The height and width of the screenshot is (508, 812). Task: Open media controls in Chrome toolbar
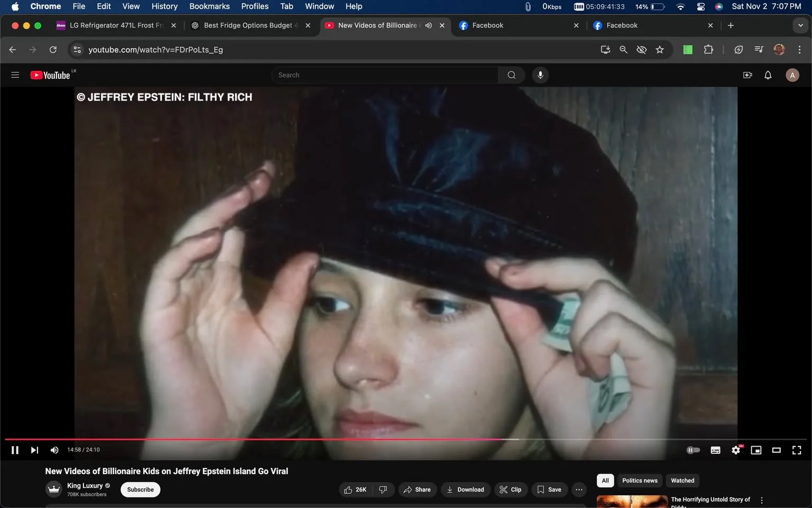click(759, 50)
